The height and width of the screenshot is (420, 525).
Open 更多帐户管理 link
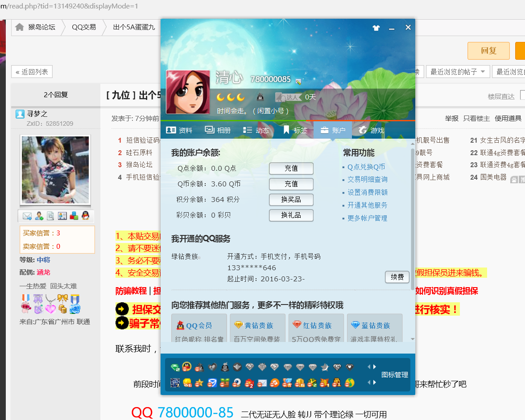pos(367,218)
